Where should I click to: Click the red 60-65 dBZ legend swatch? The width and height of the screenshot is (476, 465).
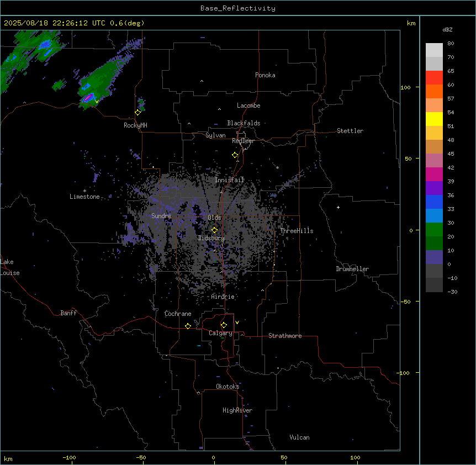434,78
